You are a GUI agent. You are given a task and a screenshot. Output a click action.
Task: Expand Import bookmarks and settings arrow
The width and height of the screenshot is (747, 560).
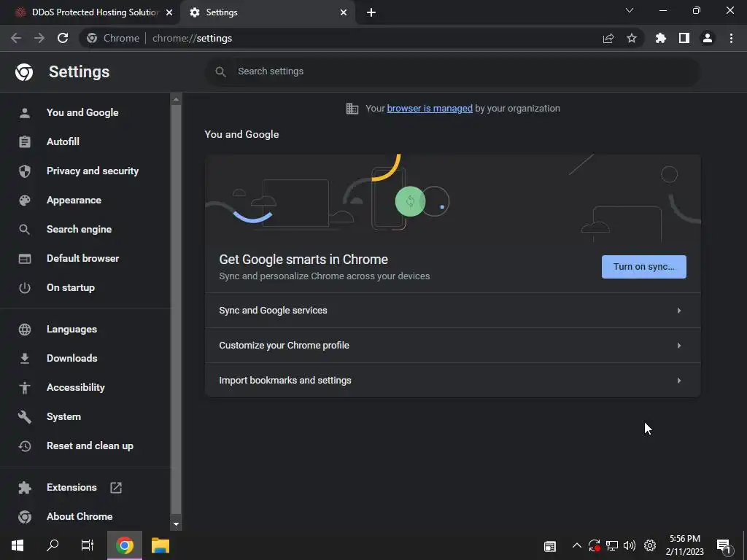tap(679, 381)
